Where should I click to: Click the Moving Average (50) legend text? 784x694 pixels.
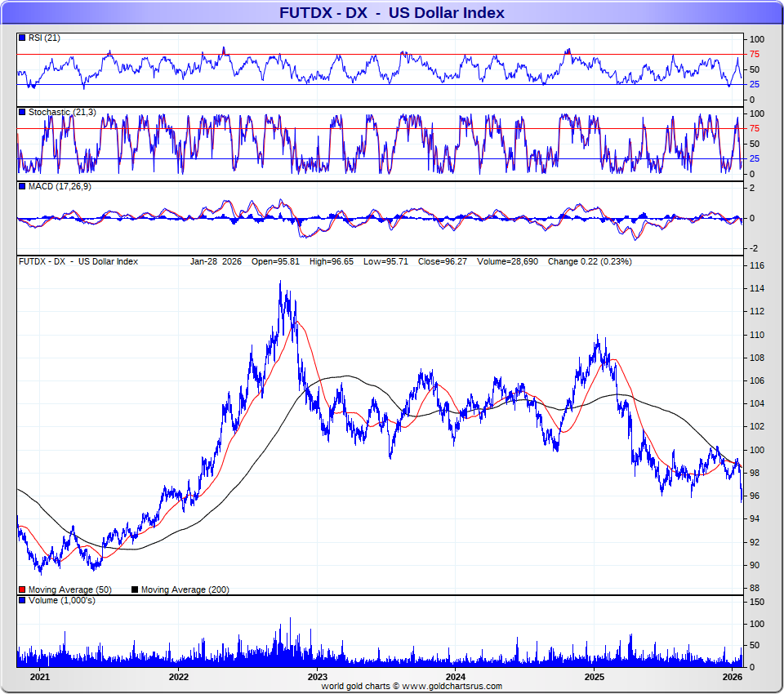pos(70,590)
